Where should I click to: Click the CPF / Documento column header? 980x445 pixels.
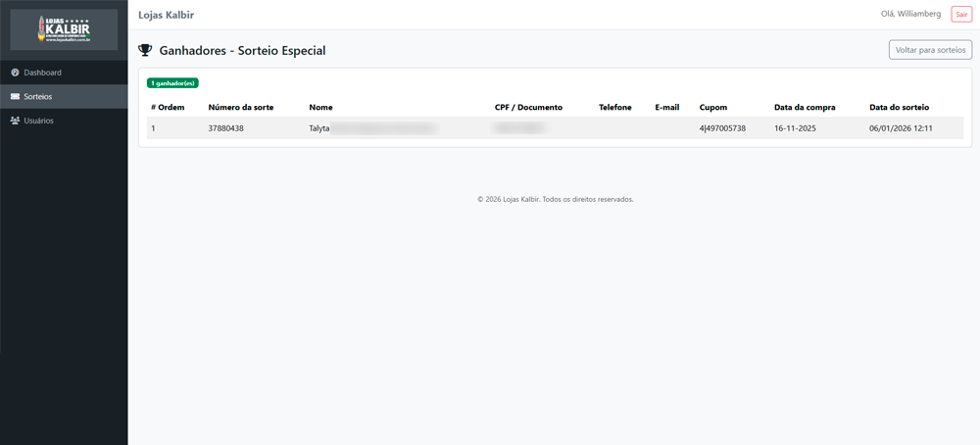click(x=529, y=108)
